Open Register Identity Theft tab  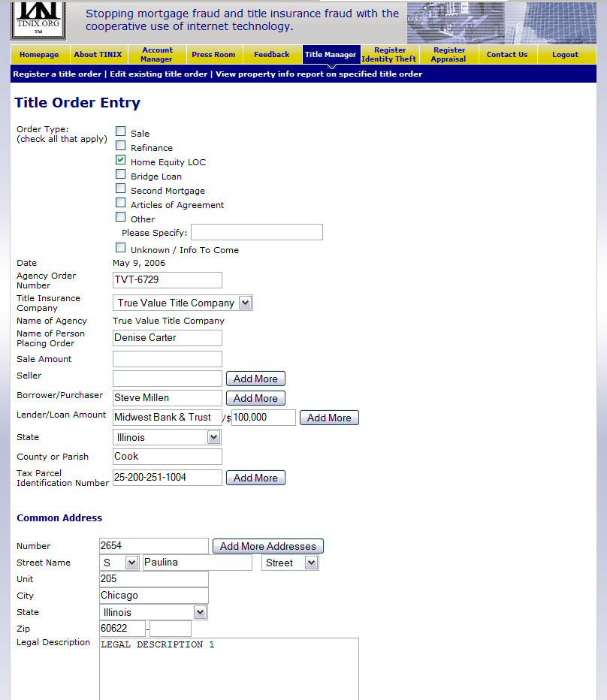[x=389, y=55]
